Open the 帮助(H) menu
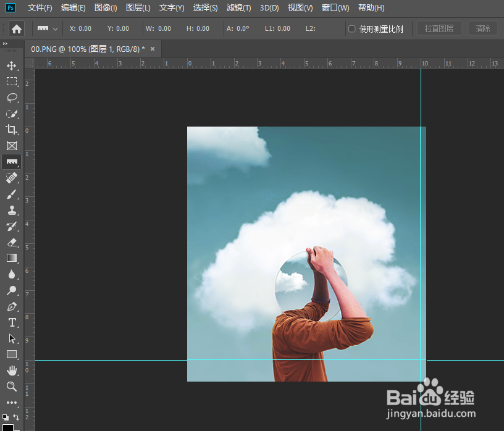Viewport: 504px width, 431px height. 371,7
